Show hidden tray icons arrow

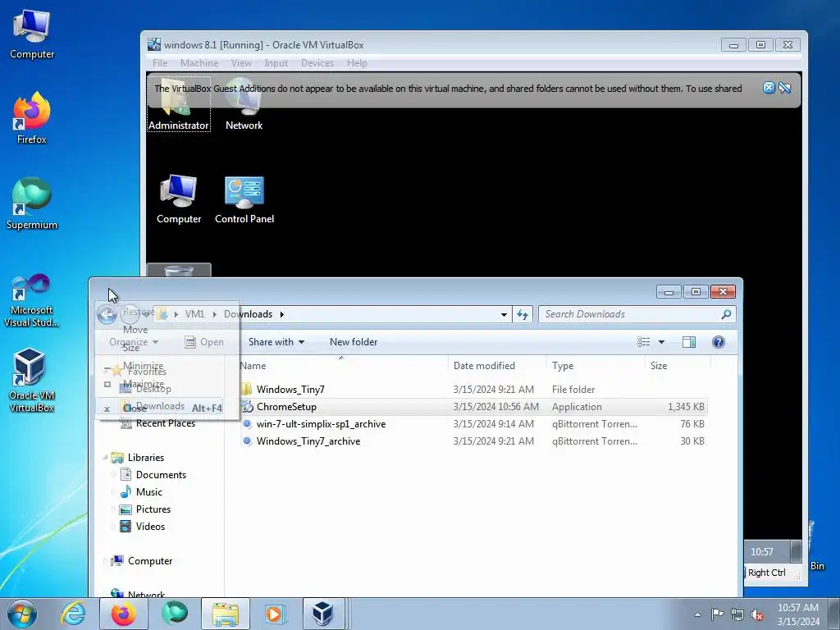[697, 614]
